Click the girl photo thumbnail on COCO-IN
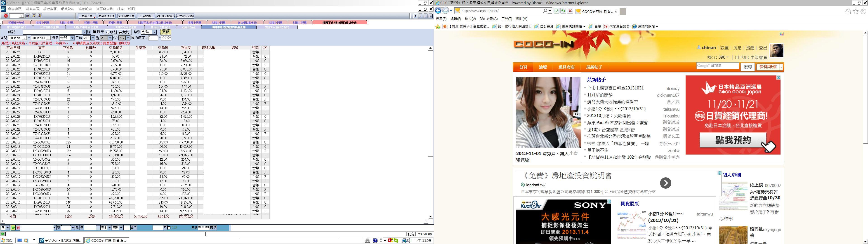This screenshot has width=868, height=244. click(x=548, y=112)
